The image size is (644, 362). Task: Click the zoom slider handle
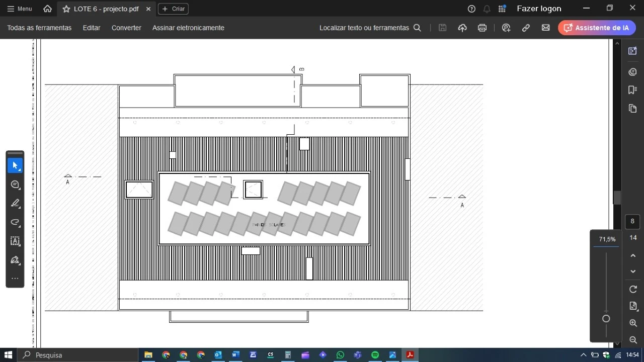coord(606,318)
